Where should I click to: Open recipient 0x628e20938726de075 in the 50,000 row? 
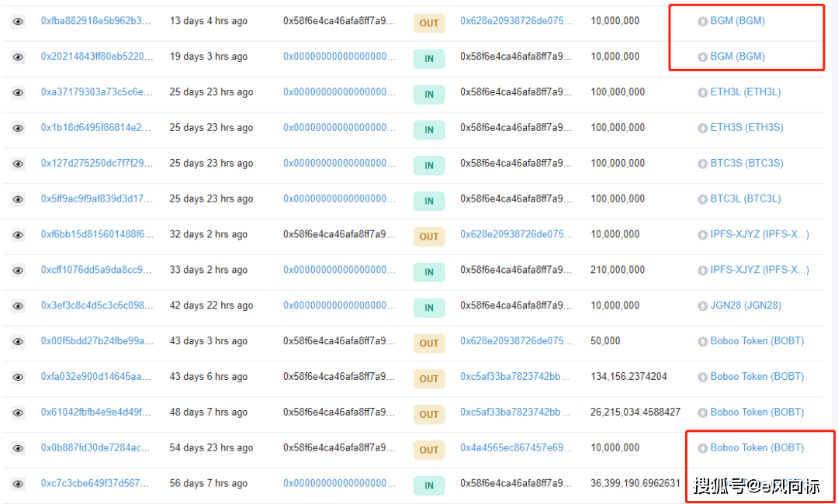coord(516,340)
